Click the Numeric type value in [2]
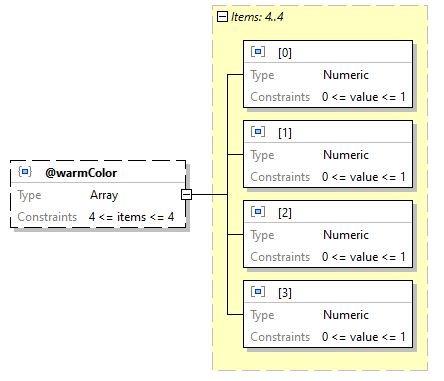This screenshot has width=444, height=381. [346, 235]
